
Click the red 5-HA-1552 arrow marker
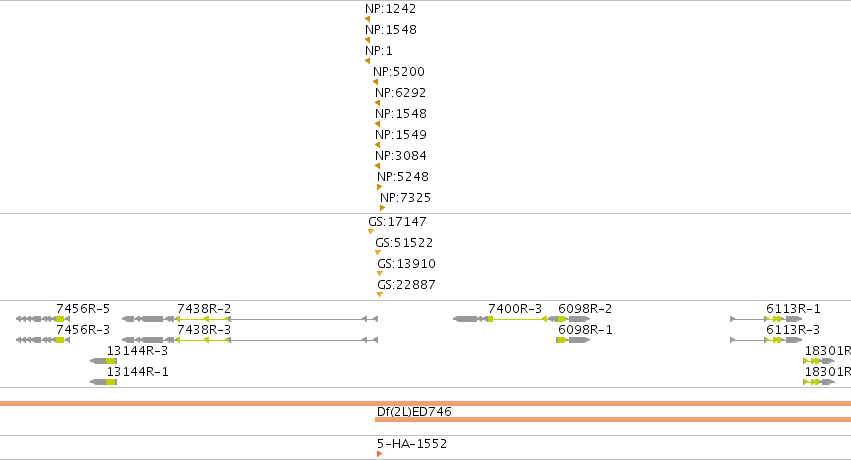(379, 454)
